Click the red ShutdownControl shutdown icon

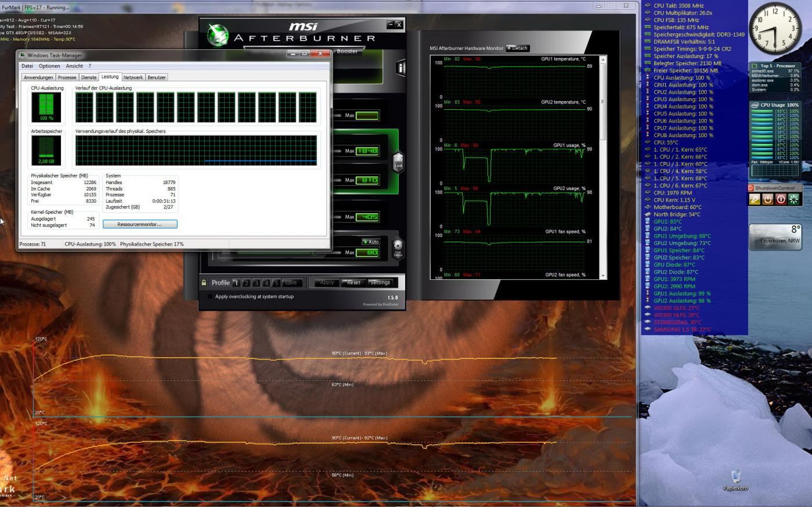point(781,199)
